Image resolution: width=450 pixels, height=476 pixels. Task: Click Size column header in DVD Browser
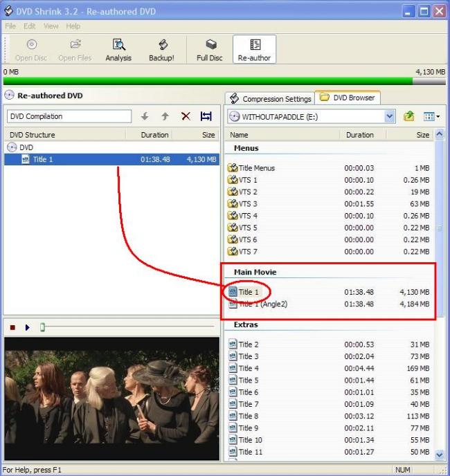point(422,135)
